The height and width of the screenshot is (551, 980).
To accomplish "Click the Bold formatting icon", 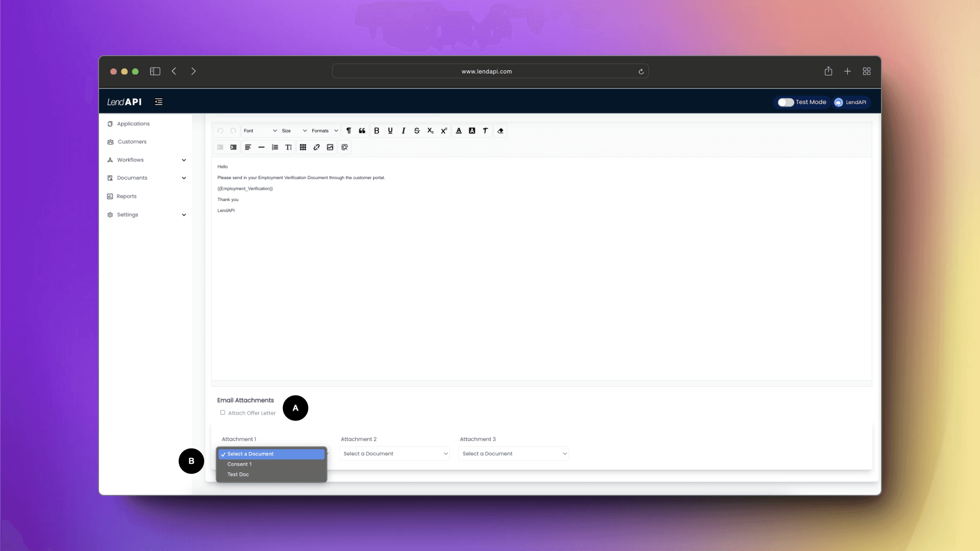I will pos(376,130).
